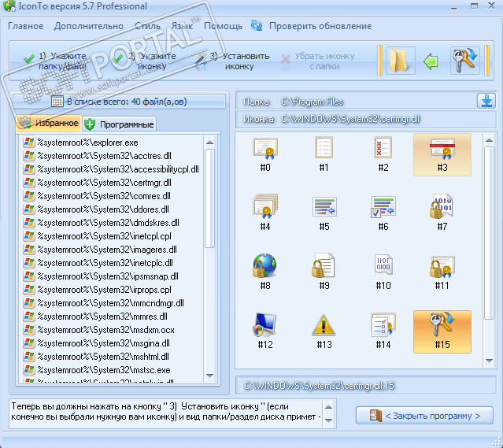
Task: Click icon grid scrollbar down arrow
Action: (489, 361)
